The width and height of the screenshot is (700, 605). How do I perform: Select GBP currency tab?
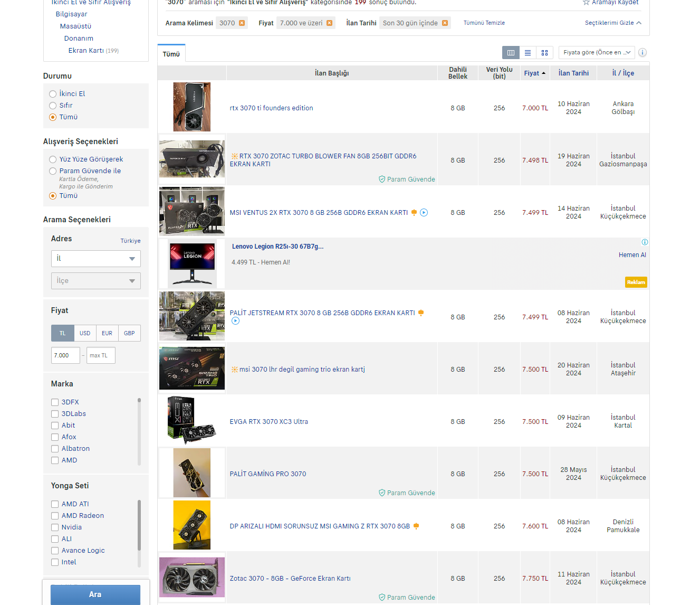tap(129, 333)
